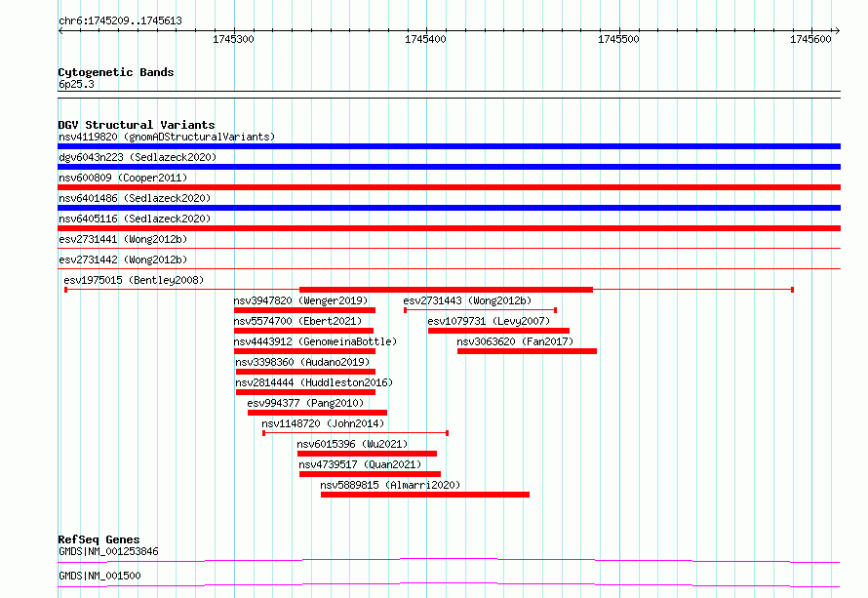Click the red nsv600809 variant bar
The width and height of the screenshot is (868, 598).
coord(449,187)
